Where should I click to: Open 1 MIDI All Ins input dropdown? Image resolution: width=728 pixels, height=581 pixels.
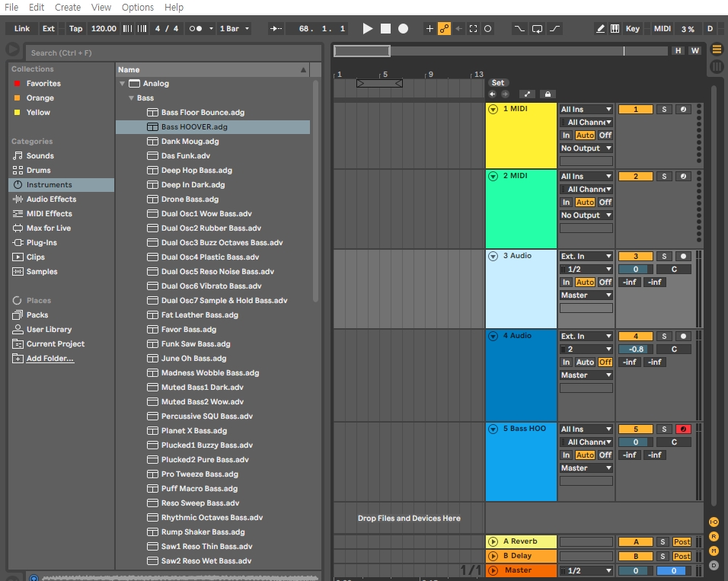click(586, 109)
